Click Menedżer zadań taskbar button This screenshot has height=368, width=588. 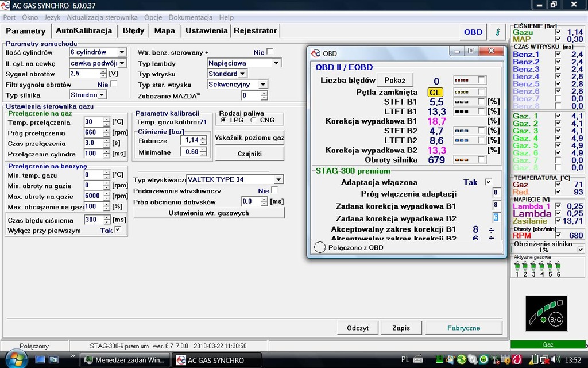click(125, 360)
